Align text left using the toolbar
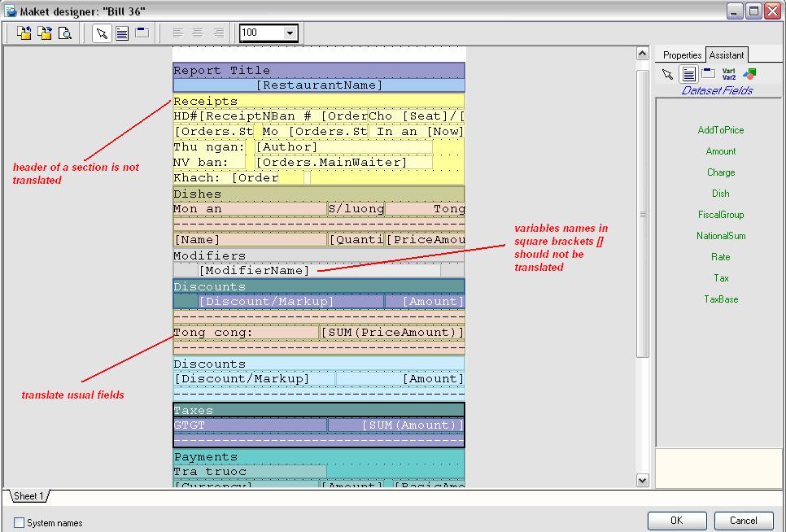Screen dimensions: 786x532 click(177, 33)
